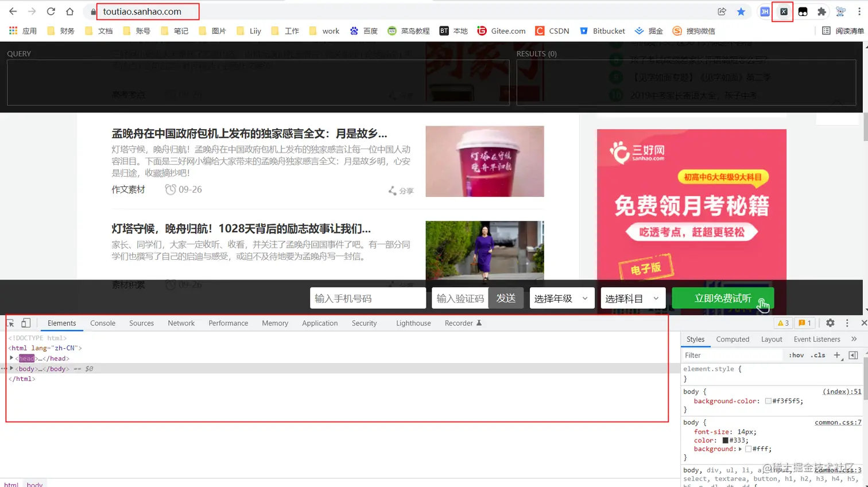Switch to the Application tab
868x487 pixels.
320,324
